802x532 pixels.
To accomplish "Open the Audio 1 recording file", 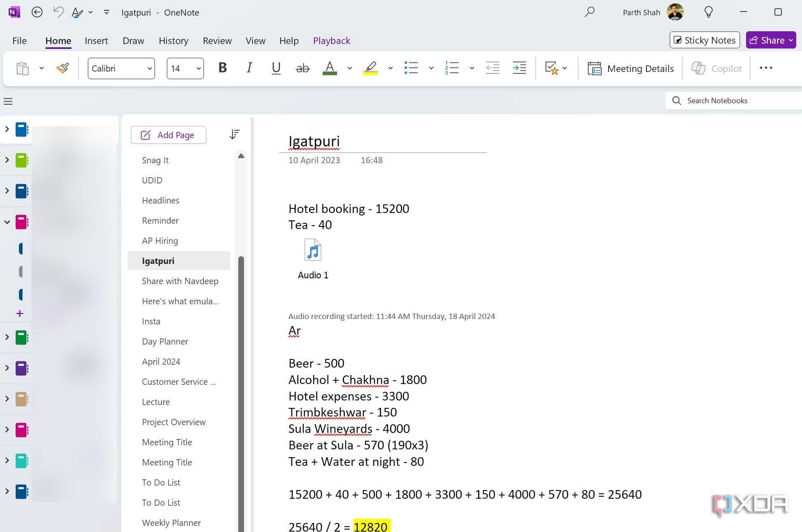I will (x=313, y=259).
